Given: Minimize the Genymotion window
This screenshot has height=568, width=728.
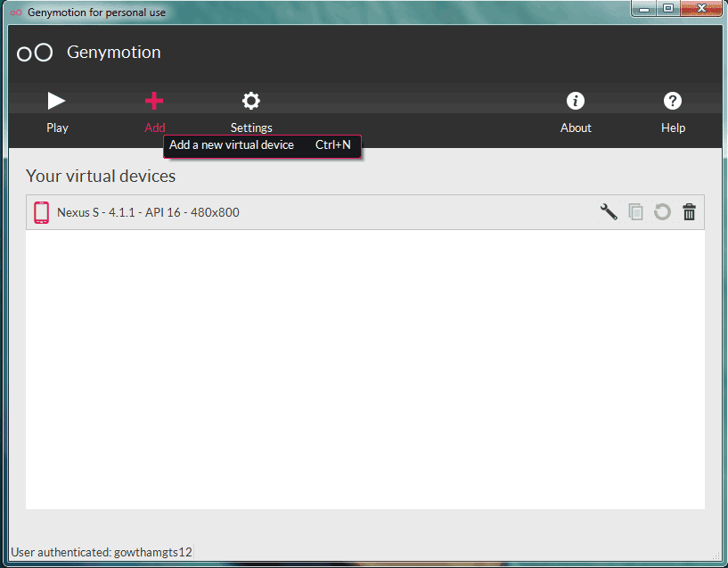Looking at the screenshot, I should [x=644, y=8].
